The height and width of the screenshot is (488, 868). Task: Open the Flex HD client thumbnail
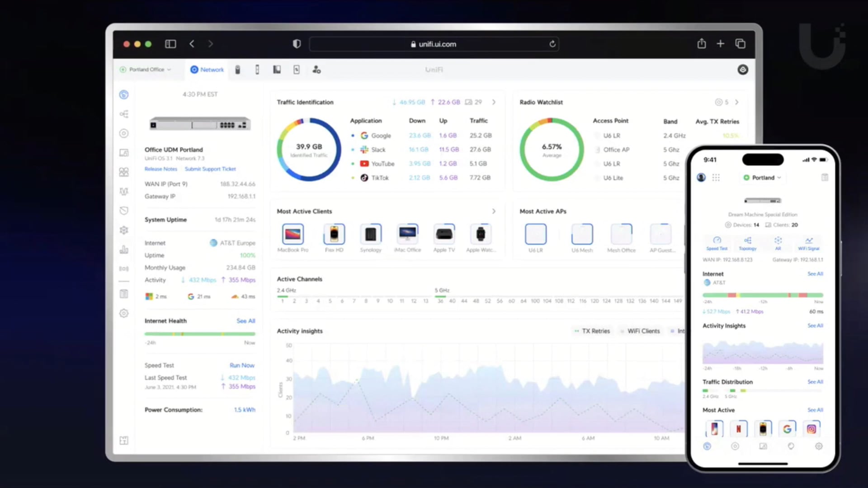click(x=334, y=234)
